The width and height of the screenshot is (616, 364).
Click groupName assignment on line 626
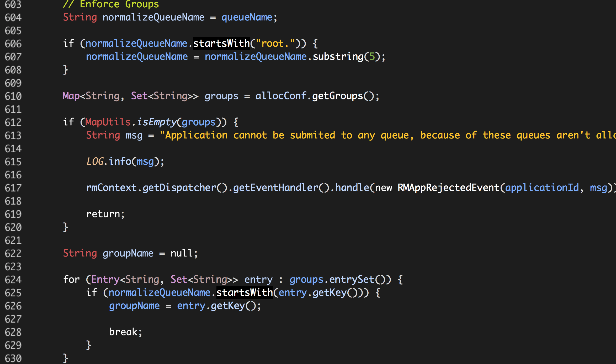pyautogui.click(x=134, y=306)
